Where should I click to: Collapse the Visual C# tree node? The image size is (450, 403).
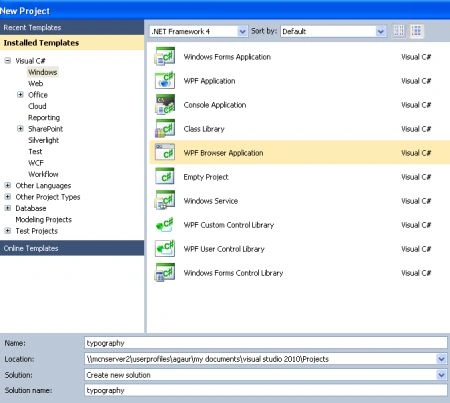8,60
